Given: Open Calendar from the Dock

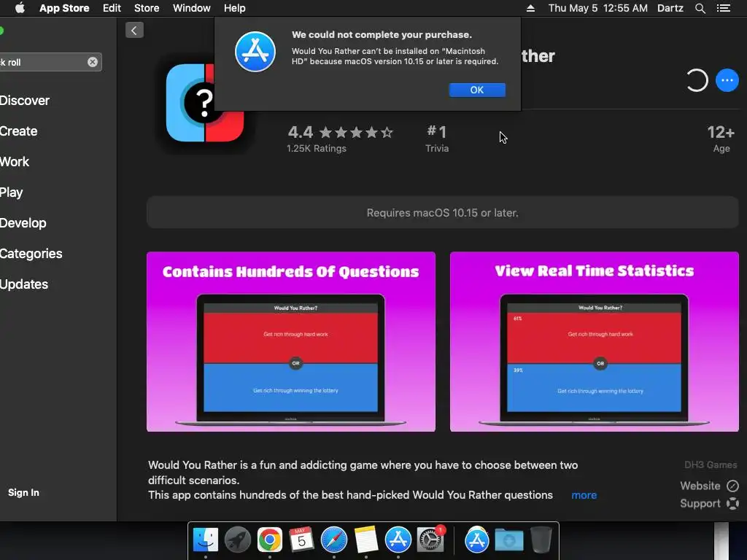Looking at the screenshot, I should coord(301,540).
